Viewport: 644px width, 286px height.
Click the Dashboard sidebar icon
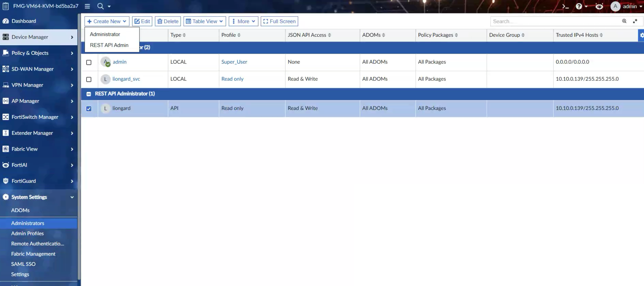point(6,21)
